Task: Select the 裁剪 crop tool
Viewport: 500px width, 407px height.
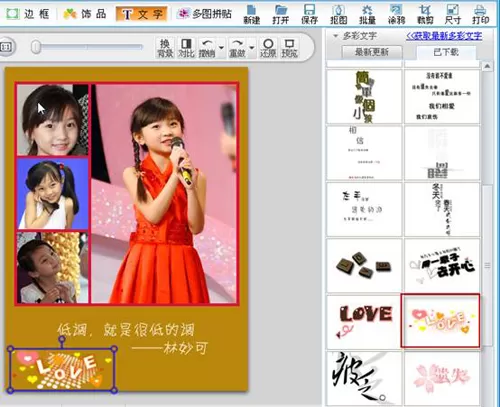Action: coord(425,15)
